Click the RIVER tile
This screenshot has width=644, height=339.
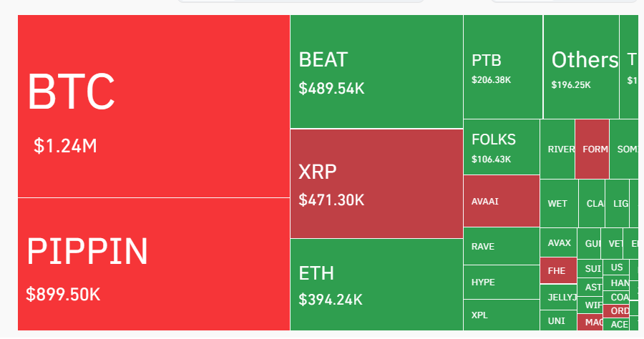(x=557, y=149)
